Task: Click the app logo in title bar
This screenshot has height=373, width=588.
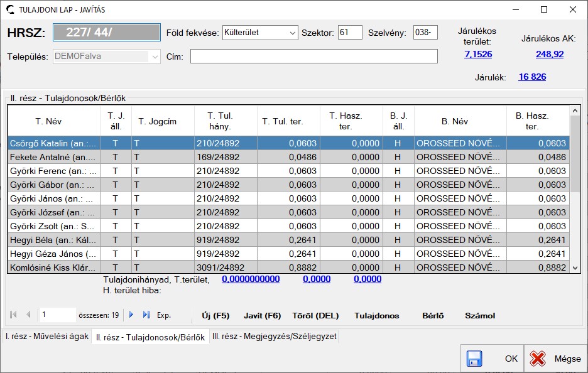Action: click(x=10, y=9)
